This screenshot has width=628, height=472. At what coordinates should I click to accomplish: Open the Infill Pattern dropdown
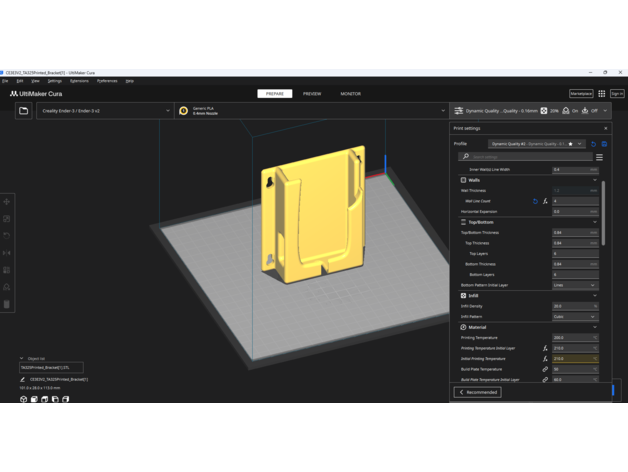coord(575,317)
